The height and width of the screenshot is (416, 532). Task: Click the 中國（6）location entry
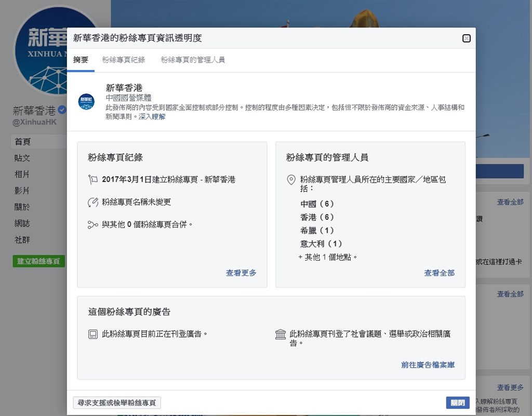click(317, 204)
